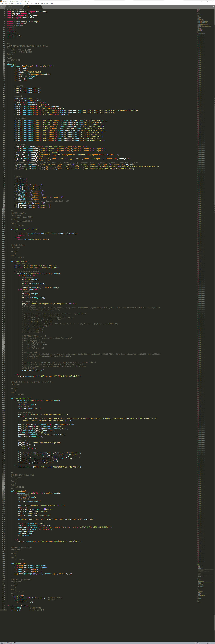Place cursor on 'import requests' line

click(x=14, y=36)
